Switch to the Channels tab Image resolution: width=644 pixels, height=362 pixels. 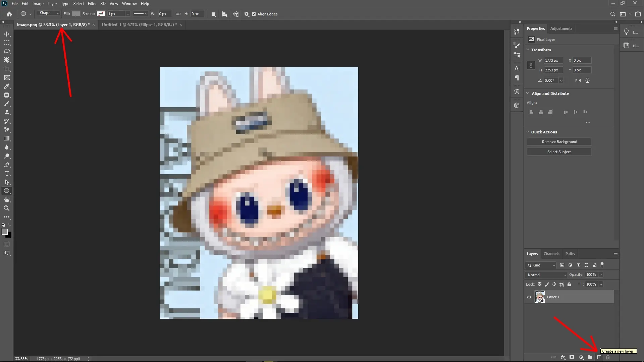click(551, 254)
